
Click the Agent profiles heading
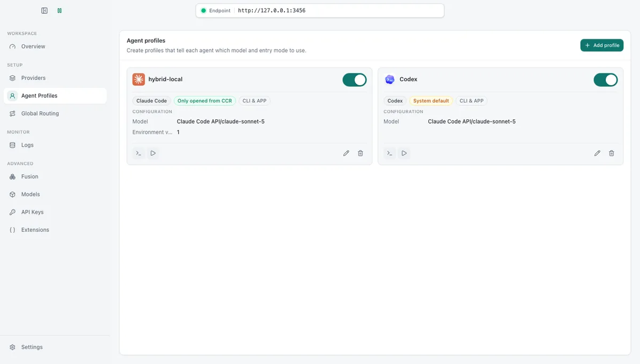tap(146, 41)
